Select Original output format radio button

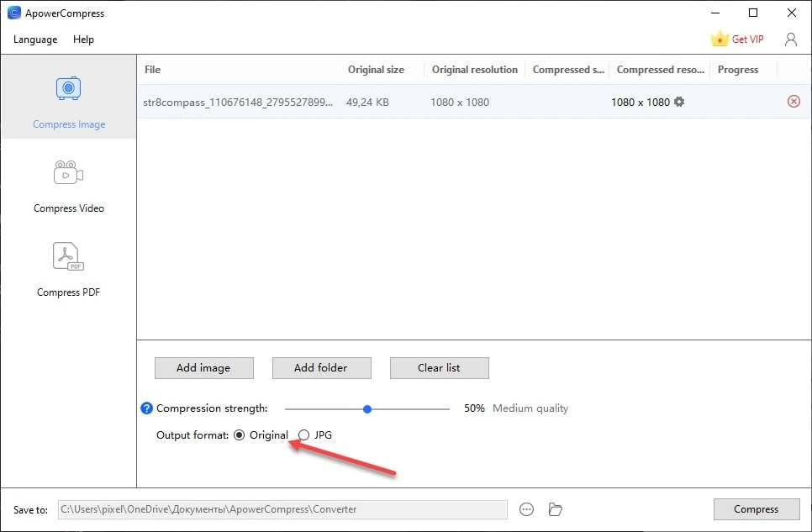pos(239,435)
